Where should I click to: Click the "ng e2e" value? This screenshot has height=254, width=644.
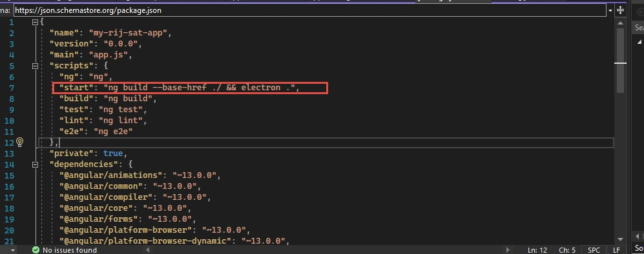point(113,132)
